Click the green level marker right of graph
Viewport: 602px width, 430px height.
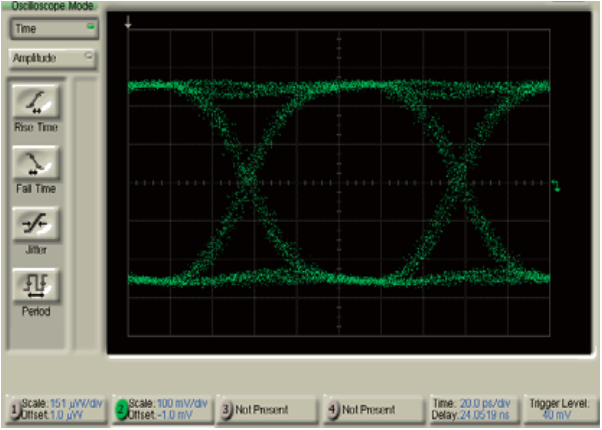556,185
